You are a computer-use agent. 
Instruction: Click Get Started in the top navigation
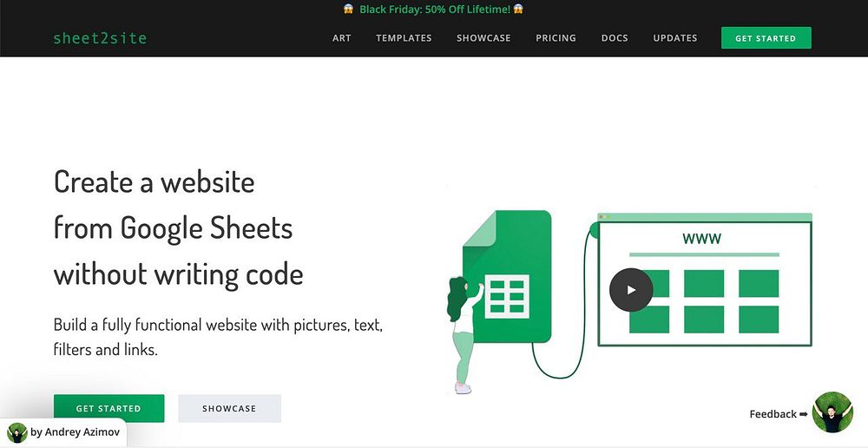(766, 37)
